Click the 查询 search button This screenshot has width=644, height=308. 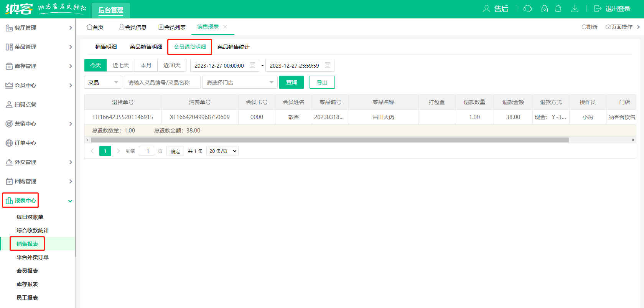(292, 82)
